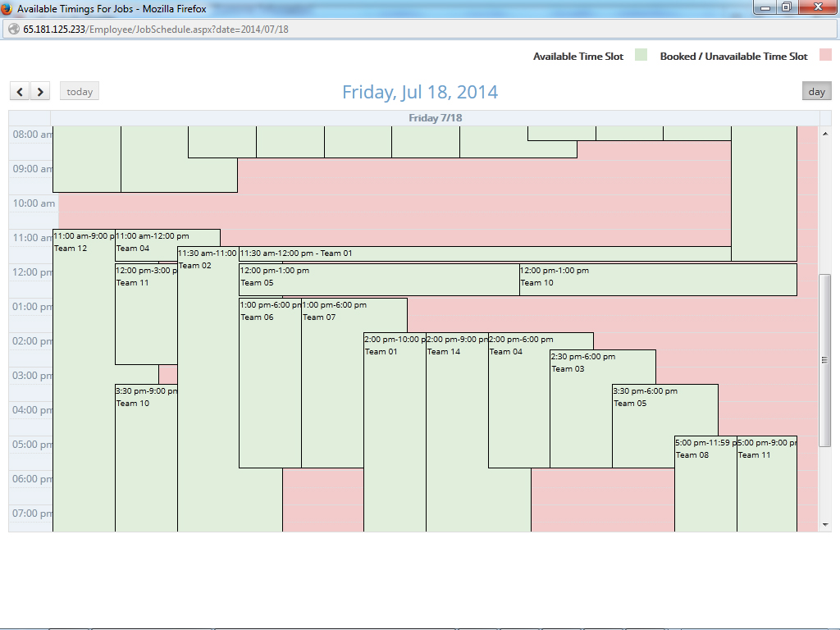This screenshot has width=840, height=630.
Task: Click the Available Time Slot legend label
Action: tap(578, 57)
